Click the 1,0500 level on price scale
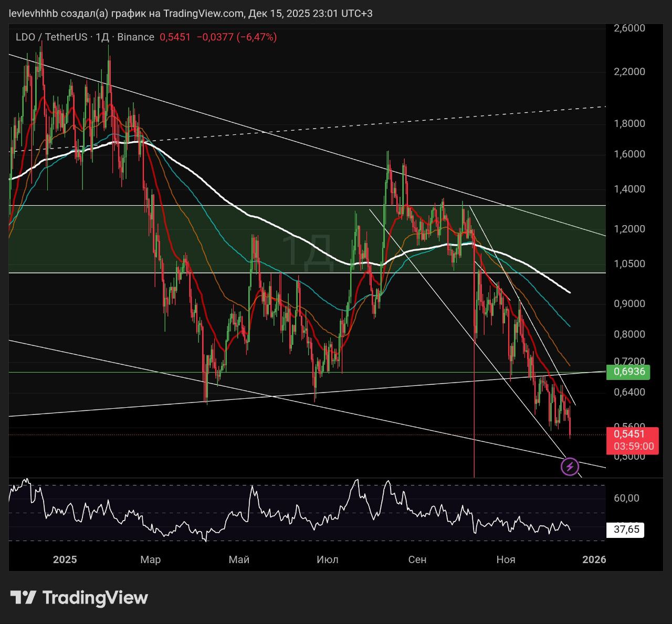 pos(629,264)
